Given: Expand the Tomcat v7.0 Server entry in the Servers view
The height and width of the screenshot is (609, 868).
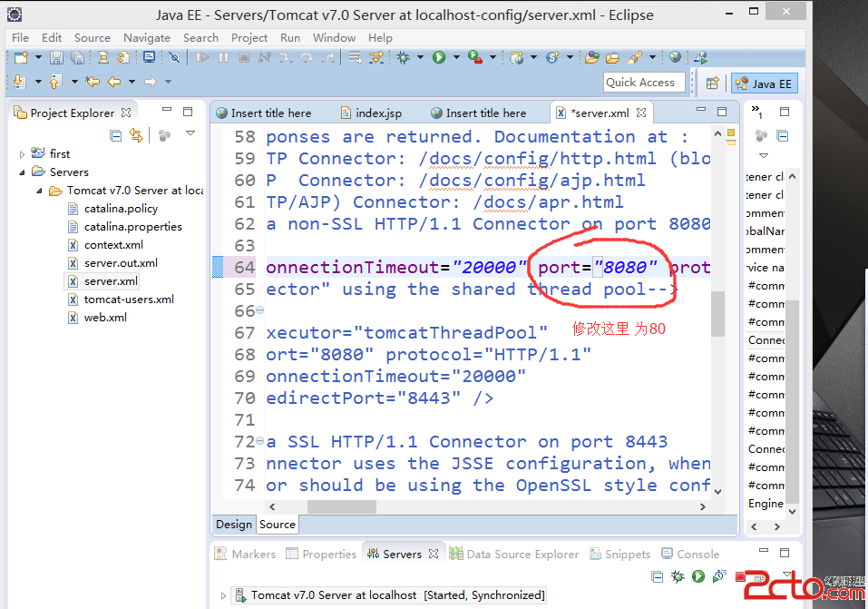Looking at the screenshot, I should [224, 595].
